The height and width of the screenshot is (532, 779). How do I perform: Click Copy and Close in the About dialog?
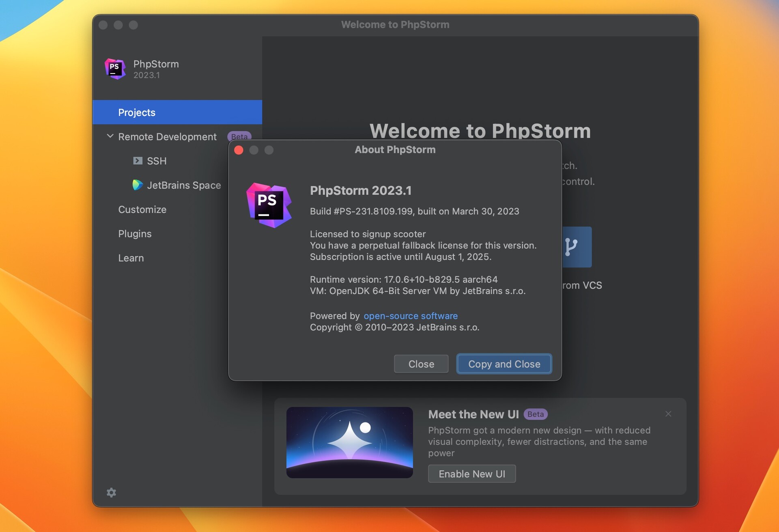[504, 364]
